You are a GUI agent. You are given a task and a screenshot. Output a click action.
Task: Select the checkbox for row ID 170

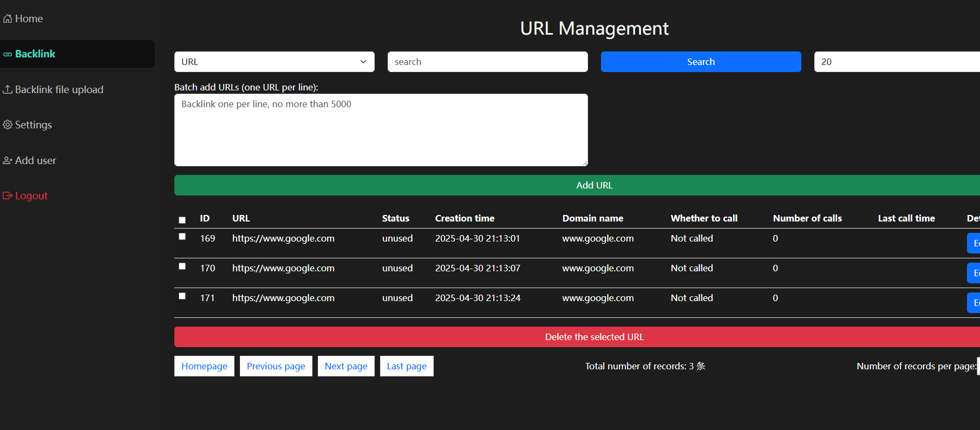click(x=182, y=266)
